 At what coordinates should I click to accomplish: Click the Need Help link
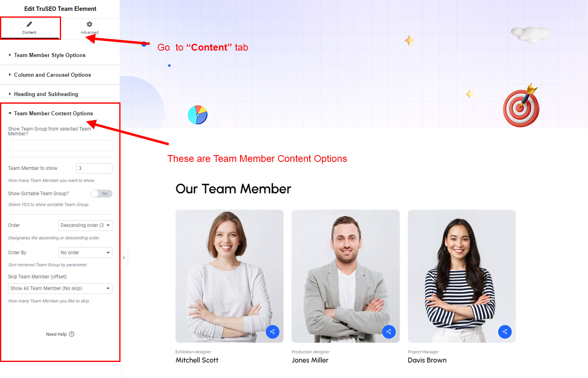coord(56,334)
